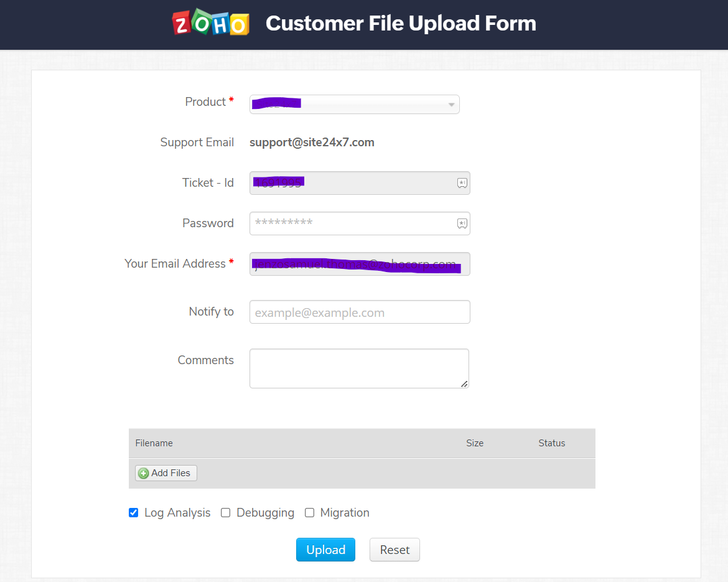Screen dimensions: 728x582
Task: Click the green plus Add Files icon
Action: click(144, 473)
